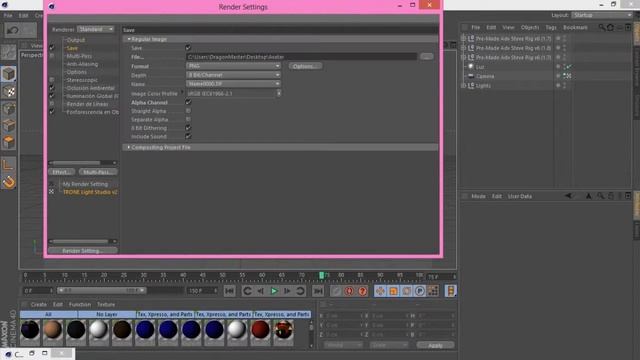Viewport: 640px width, 360px height.
Task: Click Apply in the coordinates panel
Action: tap(435, 345)
